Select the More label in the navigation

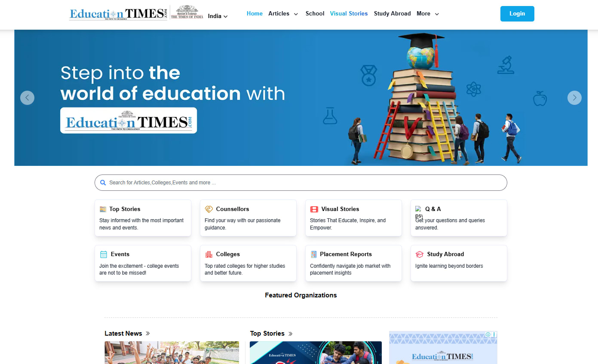[x=423, y=14]
